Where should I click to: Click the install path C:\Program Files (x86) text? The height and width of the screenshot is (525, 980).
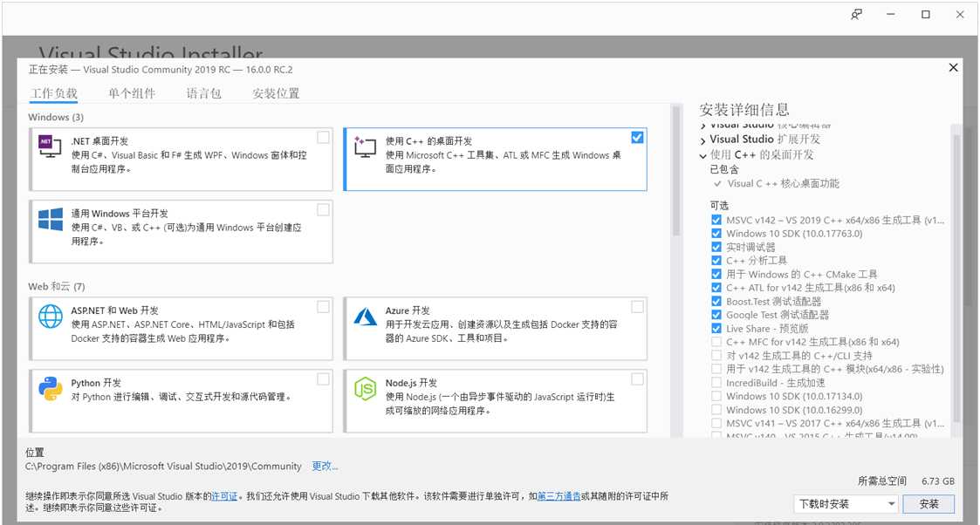click(x=163, y=467)
